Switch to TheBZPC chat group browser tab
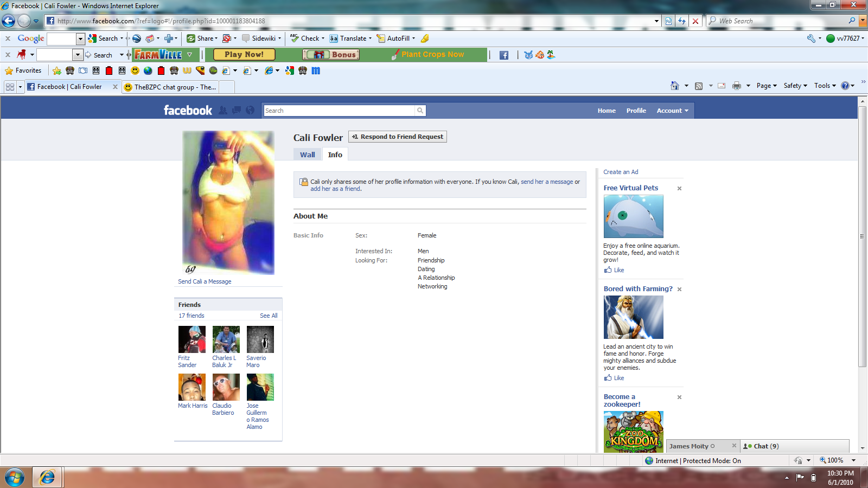 coord(175,87)
